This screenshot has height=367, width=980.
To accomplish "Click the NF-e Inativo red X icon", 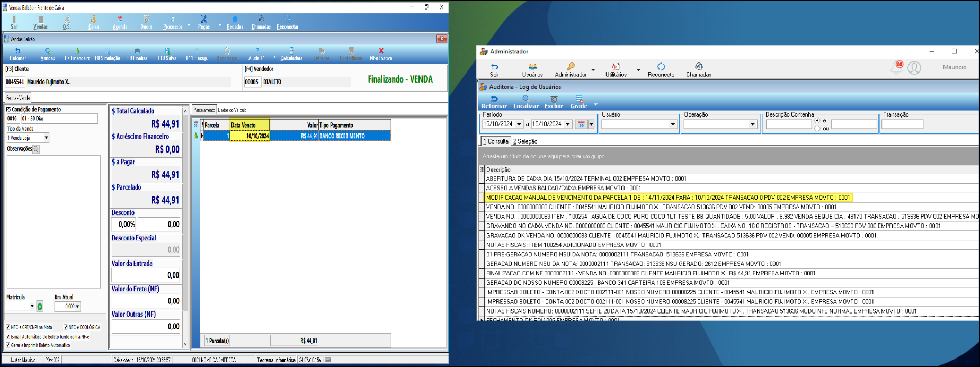I will click(381, 54).
